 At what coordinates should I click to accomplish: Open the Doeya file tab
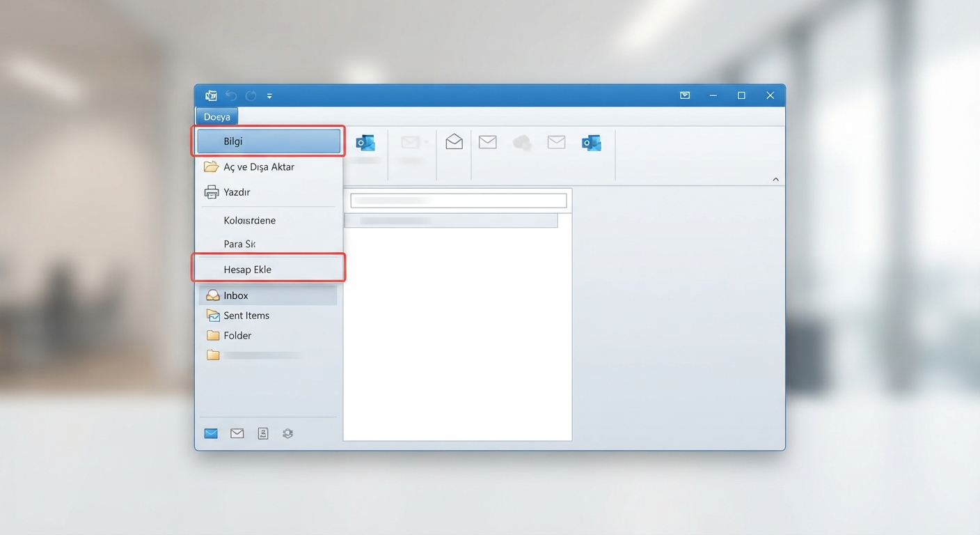pos(217,117)
